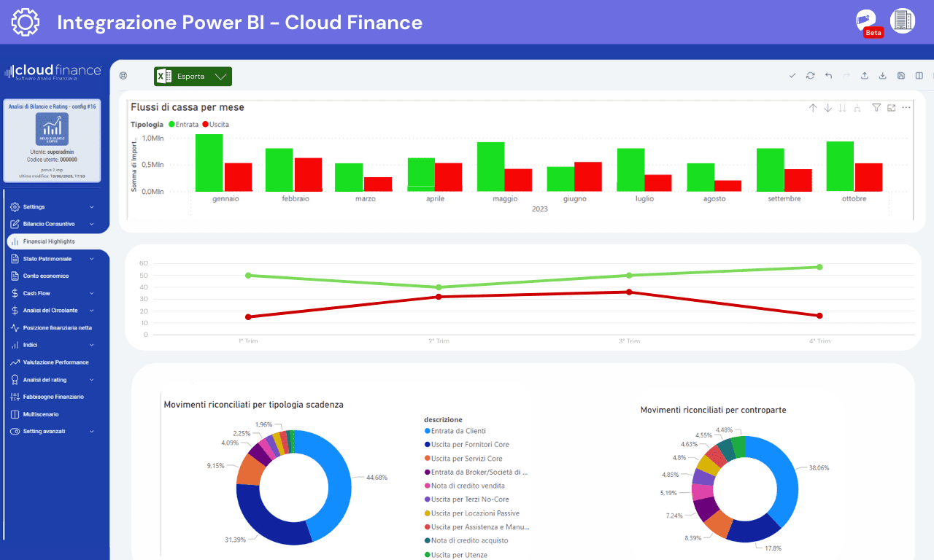The image size is (934, 560).
Task: Refresh the report with the sync icon
Action: [x=810, y=76]
